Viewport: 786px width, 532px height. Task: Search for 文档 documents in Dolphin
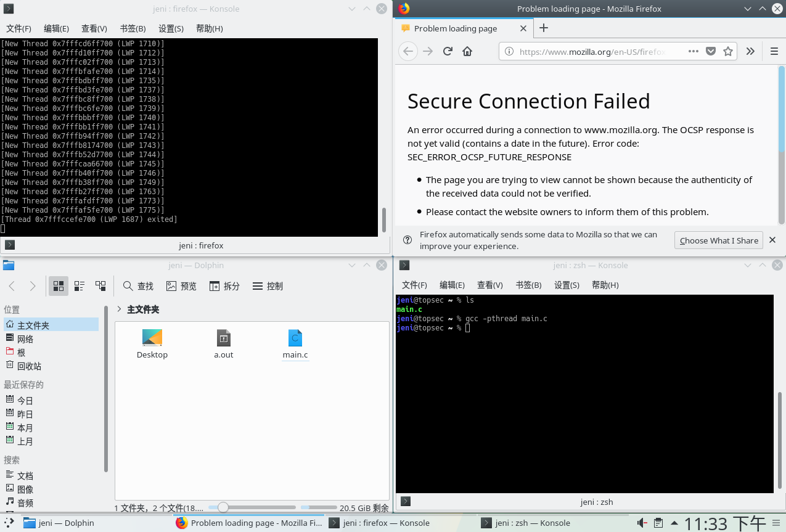point(51,475)
